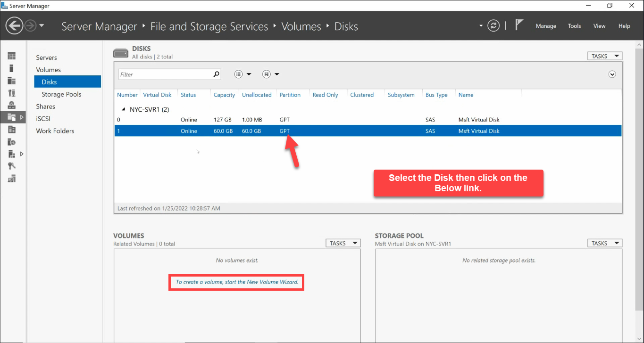Sort by the Name column header
644x343 pixels.
tap(466, 95)
